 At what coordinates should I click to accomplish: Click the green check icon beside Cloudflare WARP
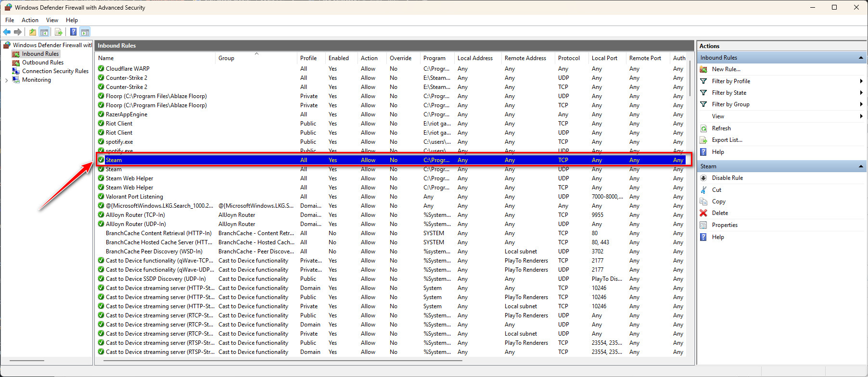101,69
